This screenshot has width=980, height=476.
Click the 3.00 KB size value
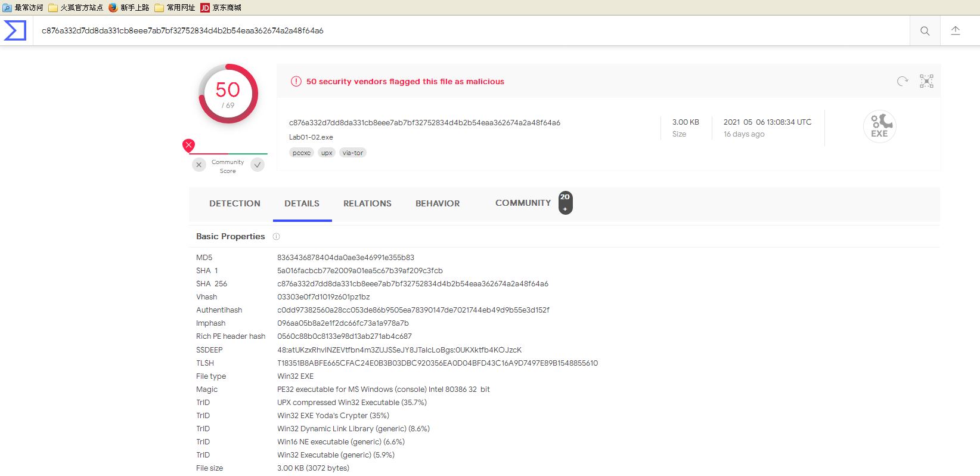click(x=686, y=122)
